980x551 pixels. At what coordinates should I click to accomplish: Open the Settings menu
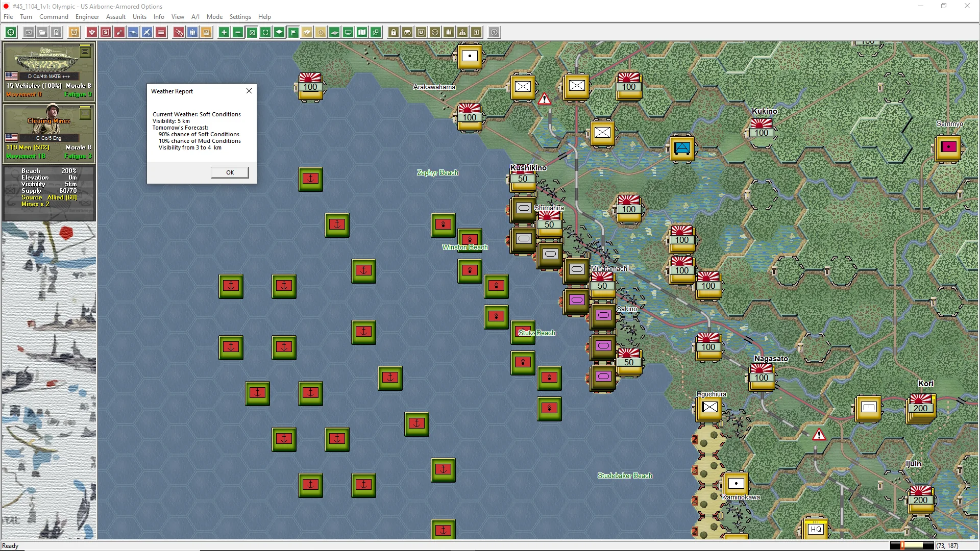(x=240, y=17)
